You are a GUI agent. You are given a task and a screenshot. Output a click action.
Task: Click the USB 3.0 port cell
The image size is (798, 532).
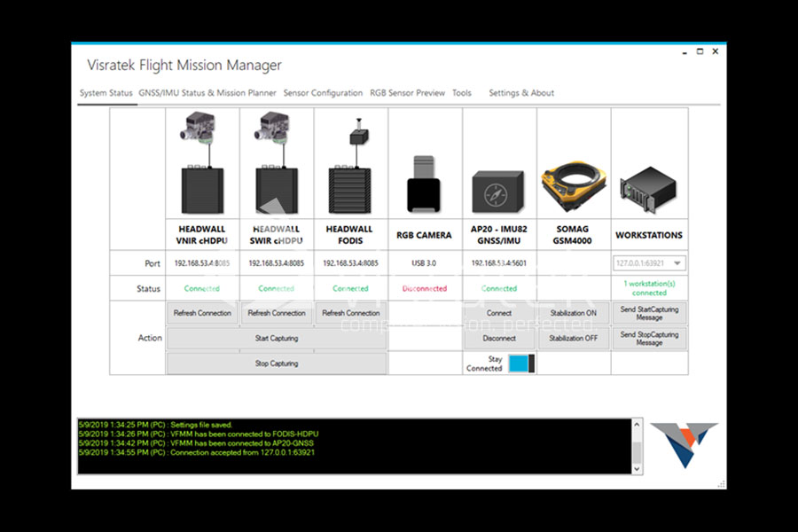pos(424,263)
